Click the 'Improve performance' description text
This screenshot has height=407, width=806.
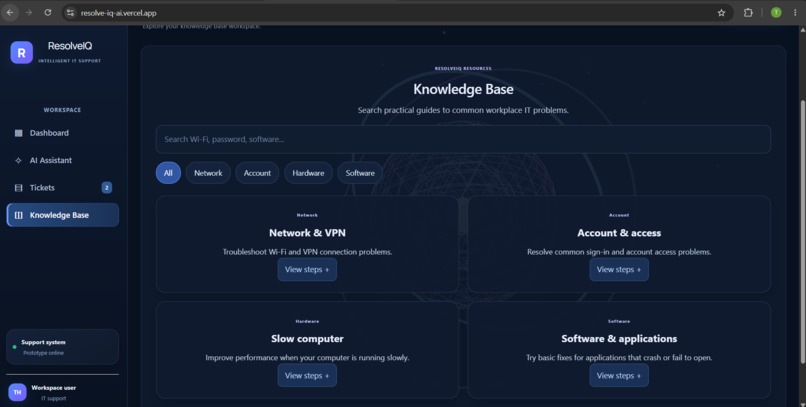(307, 358)
